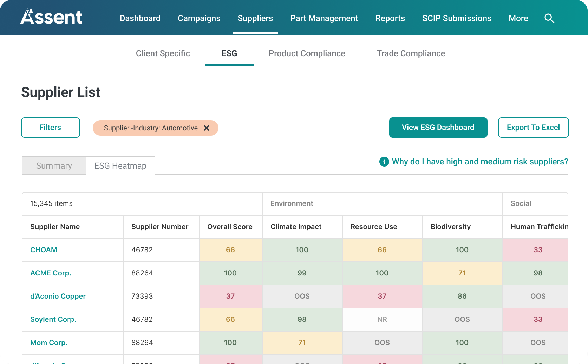
Task: Select Soylent Corp's Overall Score cell of 66
Action: tap(230, 319)
